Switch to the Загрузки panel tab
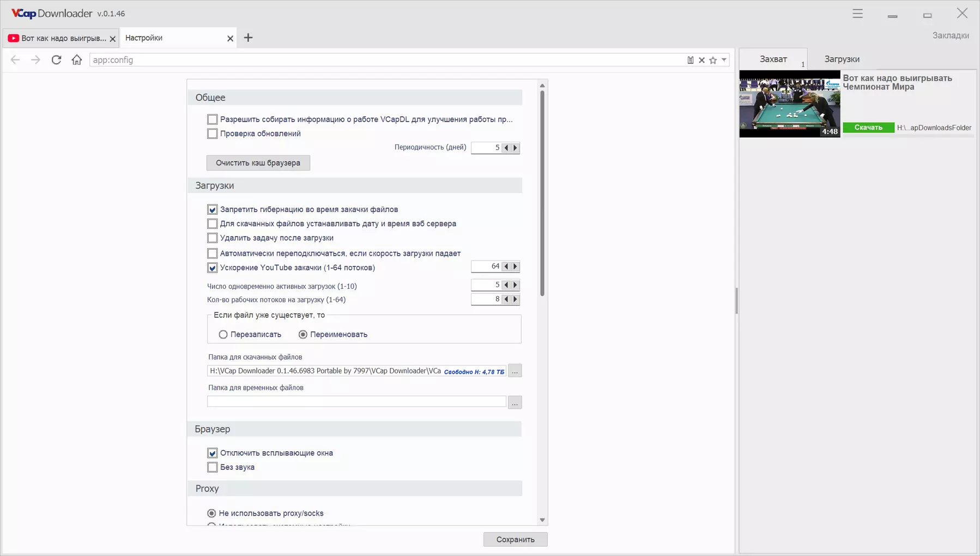Screen dimensions: 980x556 pos(842,59)
